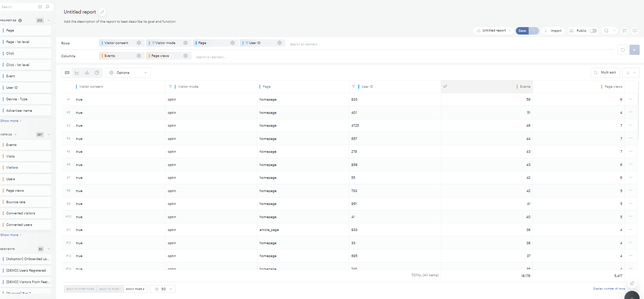Click the Multi sort button
This screenshot has height=299, width=644.
click(605, 72)
